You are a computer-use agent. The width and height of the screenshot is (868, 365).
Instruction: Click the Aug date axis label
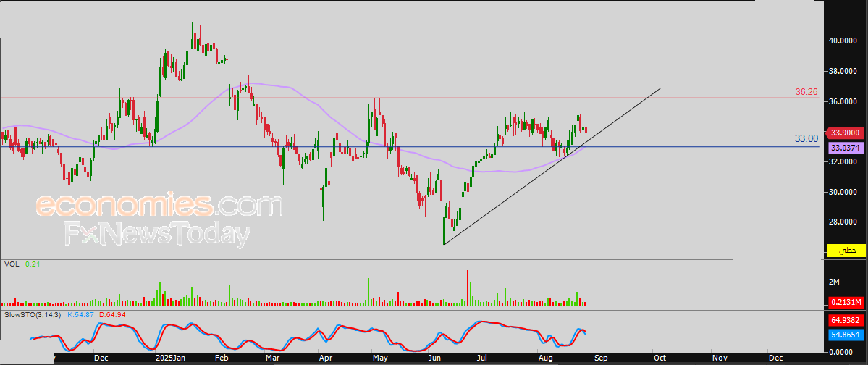(544, 358)
